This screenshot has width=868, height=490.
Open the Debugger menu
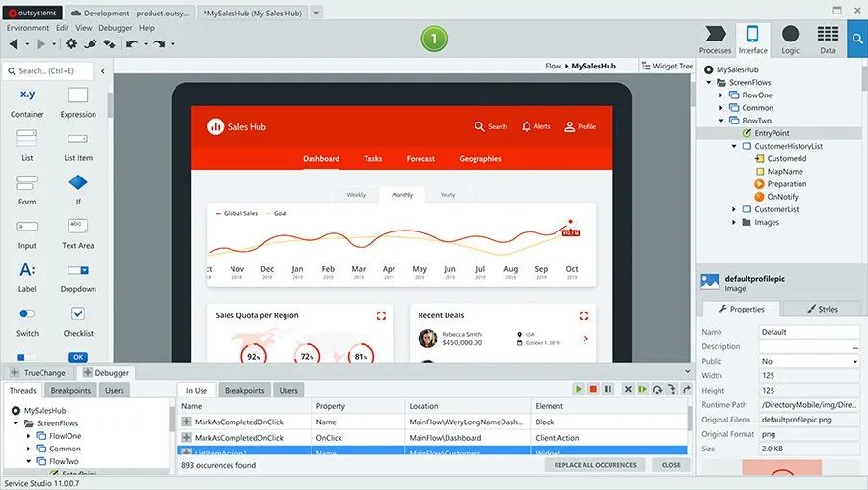click(115, 28)
